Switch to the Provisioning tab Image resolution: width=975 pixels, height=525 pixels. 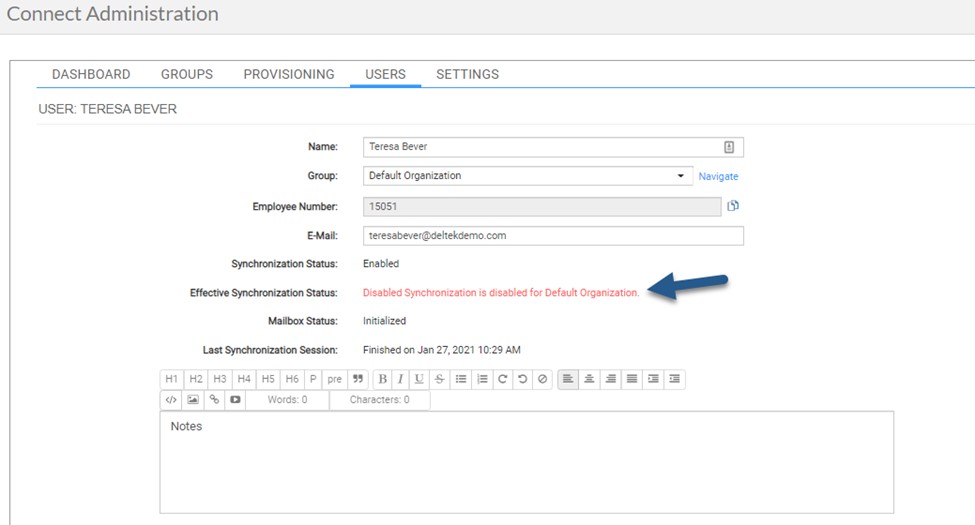coord(289,74)
